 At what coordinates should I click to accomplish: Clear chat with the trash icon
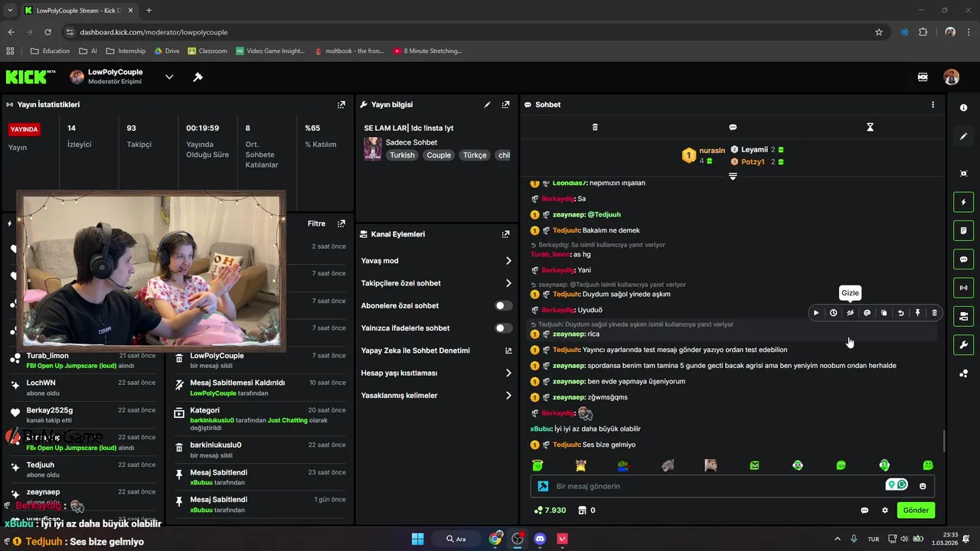point(595,127)
